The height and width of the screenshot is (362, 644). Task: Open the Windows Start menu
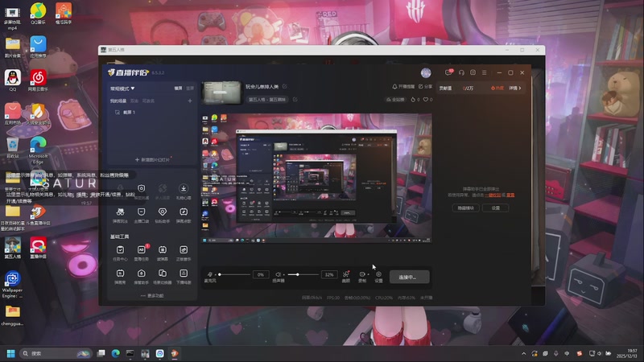(x=11, y=353)
